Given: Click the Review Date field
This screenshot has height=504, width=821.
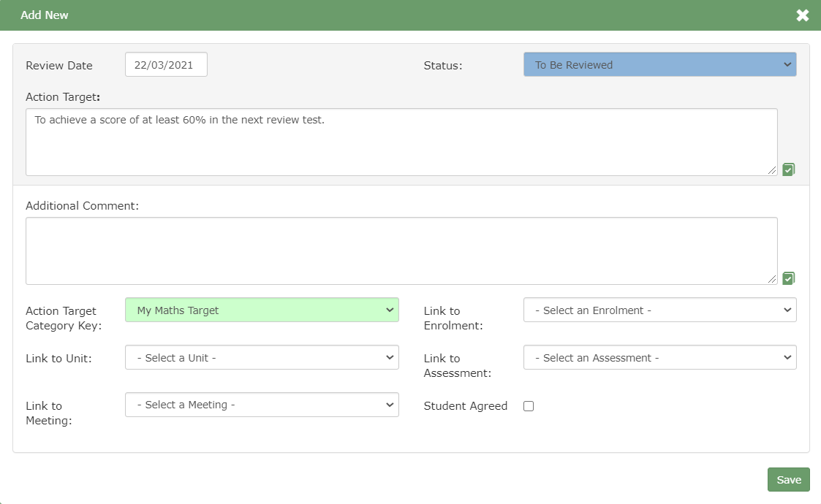Looking at the screenshot, I should coord(166,64).
